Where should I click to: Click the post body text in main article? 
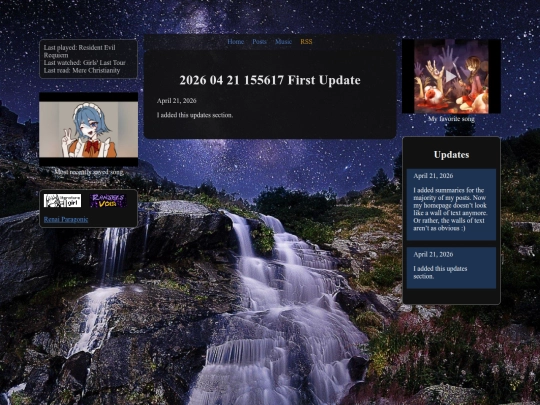[195, 115]
